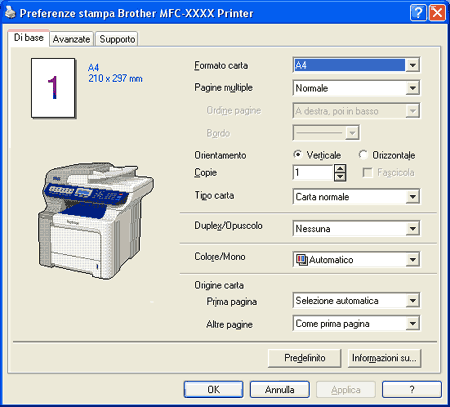Viewport: 450px width, 407px height.
Task: Decrease copies with the down arrow
Action: 340,177
